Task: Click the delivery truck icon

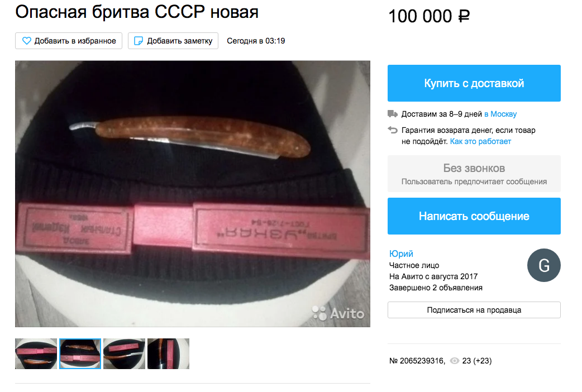Action: (x=393, y=114)
